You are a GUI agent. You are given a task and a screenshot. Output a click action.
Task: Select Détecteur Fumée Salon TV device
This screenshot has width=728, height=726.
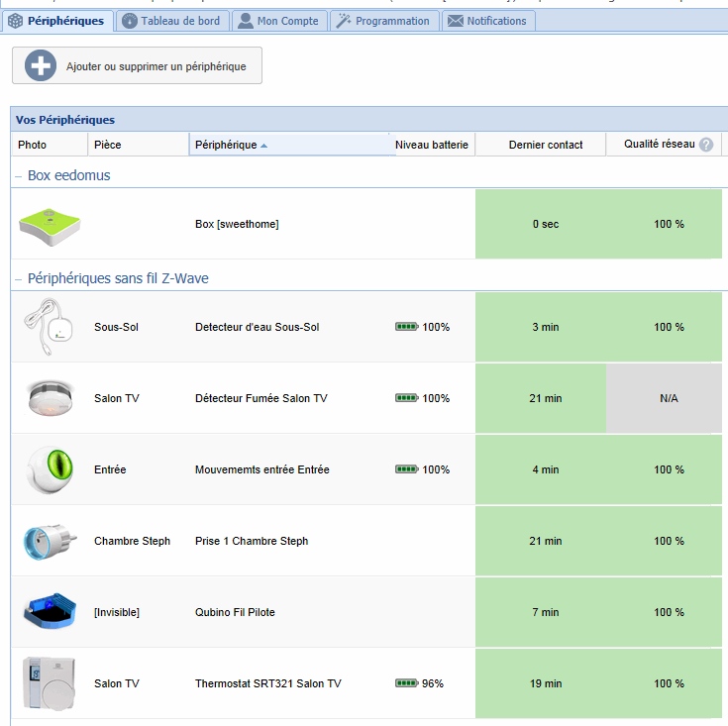coord(261,398)
